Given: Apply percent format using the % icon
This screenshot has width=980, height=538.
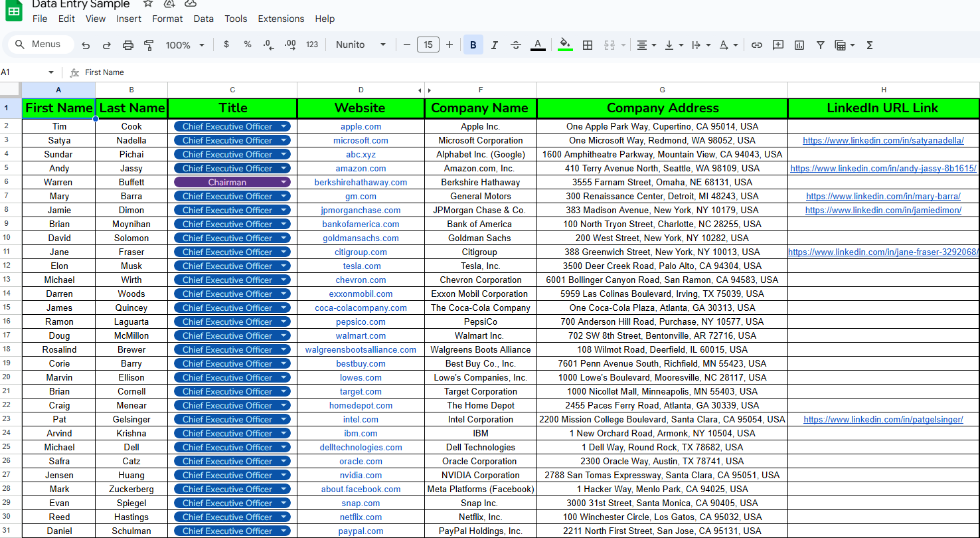Looking at the screenshot, I should 248,45.
